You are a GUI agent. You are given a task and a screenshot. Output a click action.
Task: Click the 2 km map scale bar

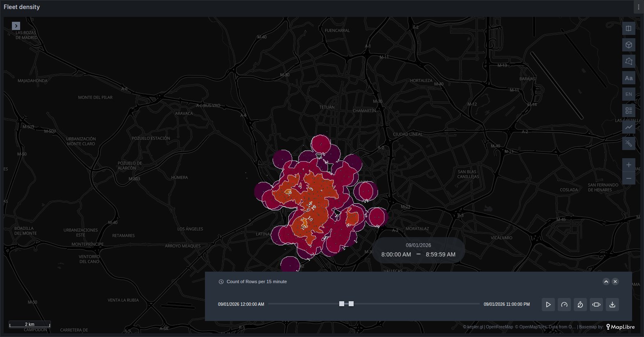pyautogui.click(x=30, y=324)
